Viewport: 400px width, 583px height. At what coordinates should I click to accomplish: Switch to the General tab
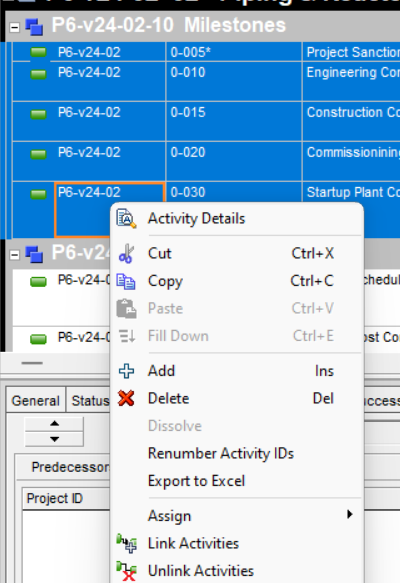point(36,400)
